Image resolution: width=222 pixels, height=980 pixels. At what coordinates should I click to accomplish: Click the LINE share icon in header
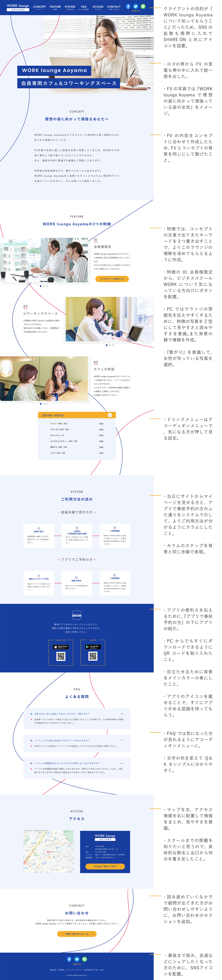coord(143,6)
